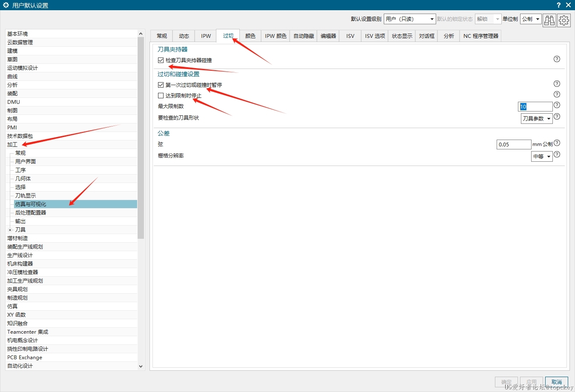Screen dimensions: 575x392
Task: Open the 对话框 tab
Action: point(427,36)
